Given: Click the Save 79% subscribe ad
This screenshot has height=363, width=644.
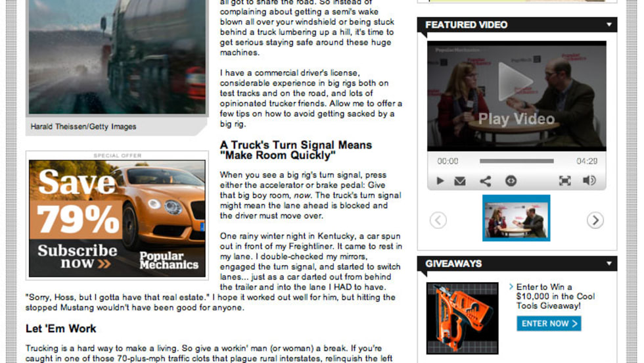Looking at the screenshot, I should (x=117, y=217).
